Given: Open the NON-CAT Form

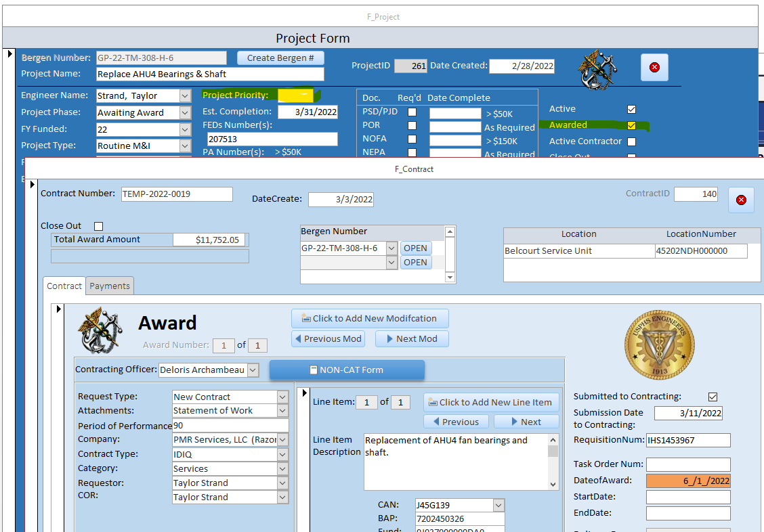Looking at the screenshot, I should pyautogui.click(x=347, y=370).
